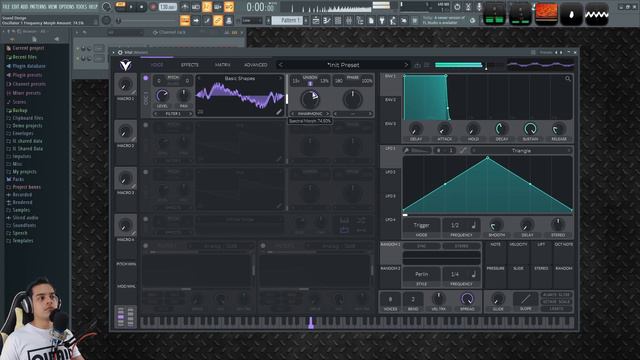Open wavetable editor pencil on oscillator 1
This screenshot has height=360, width=640.
(279, 112)
